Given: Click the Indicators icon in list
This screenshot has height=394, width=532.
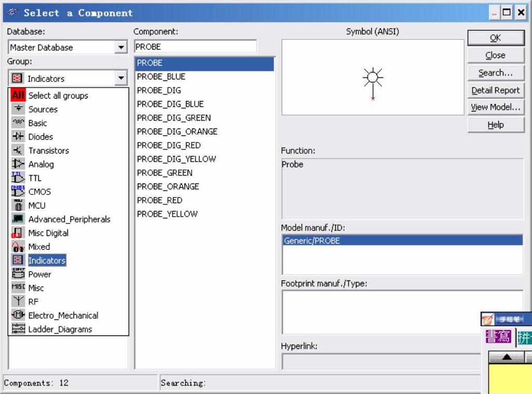Looking at the screenshot, I should tap(18, 260).
